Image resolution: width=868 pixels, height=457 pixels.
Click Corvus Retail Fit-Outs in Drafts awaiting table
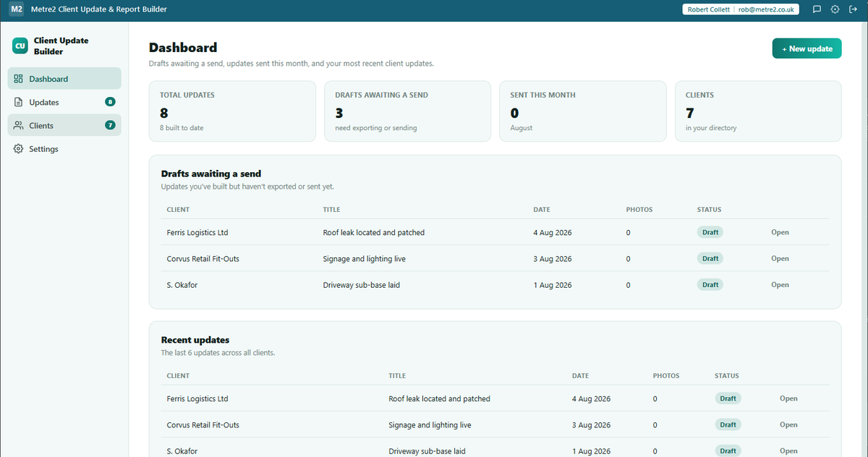click(203, 259)
